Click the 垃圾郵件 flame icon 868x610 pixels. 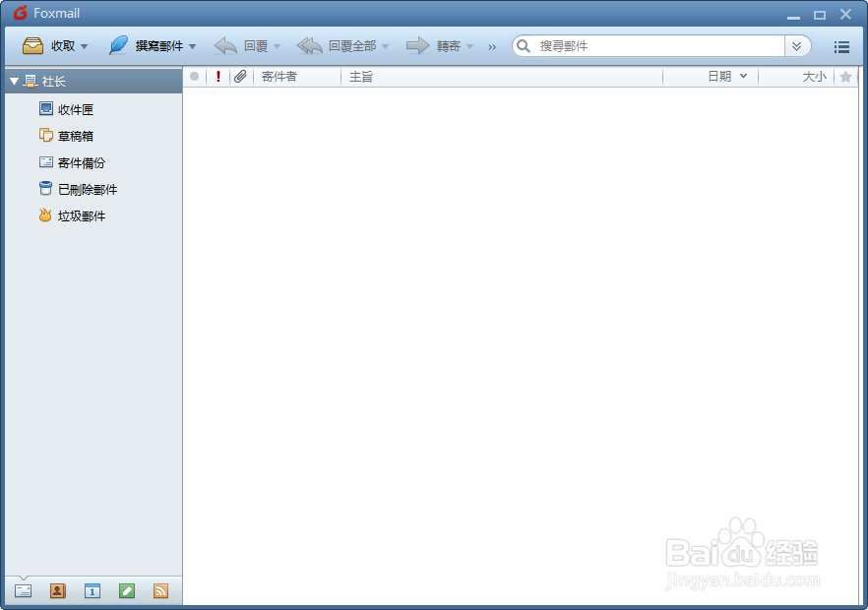click(45, 214)
